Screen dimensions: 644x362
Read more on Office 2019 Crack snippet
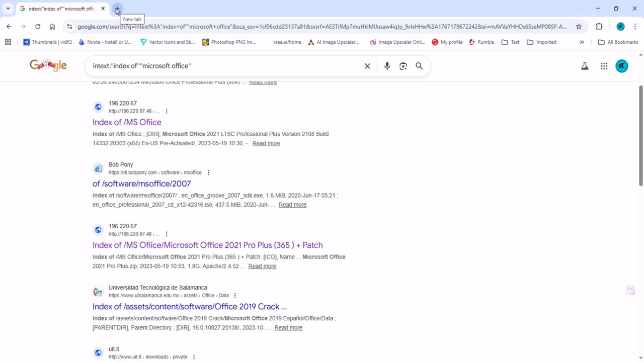tap(288, 327)
